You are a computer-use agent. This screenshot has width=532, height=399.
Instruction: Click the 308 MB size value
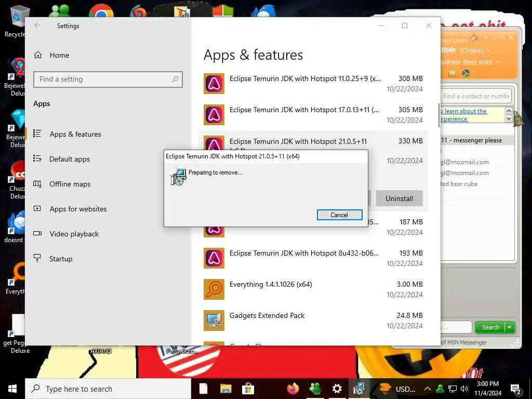point(410,79)
